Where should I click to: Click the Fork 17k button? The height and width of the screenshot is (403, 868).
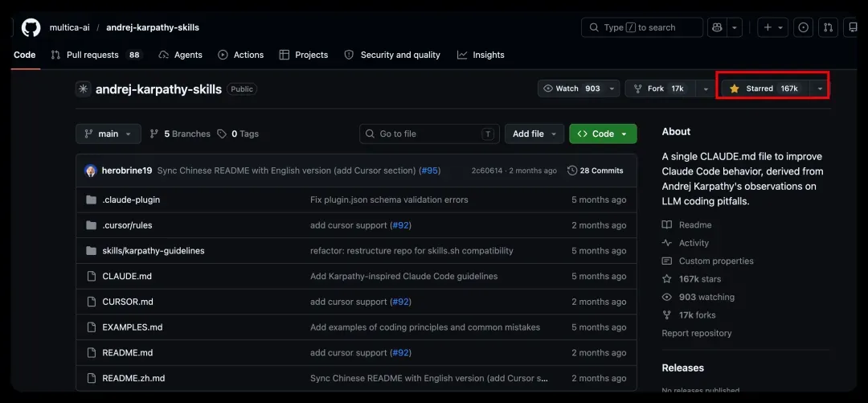(661, 88)
